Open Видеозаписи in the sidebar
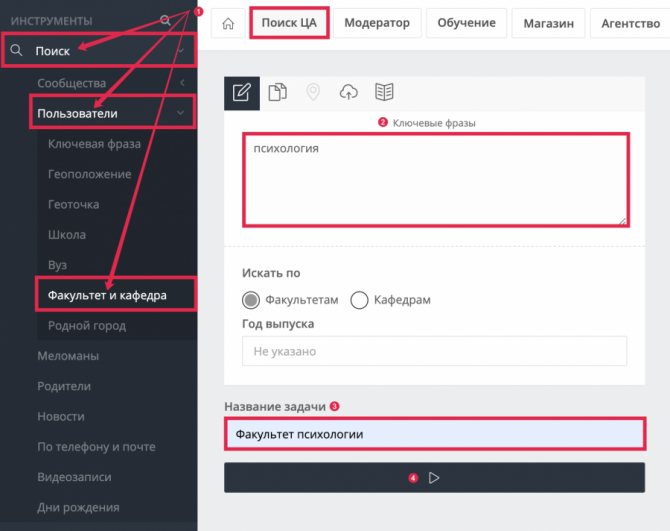670x531 pixels. [x=74, y=477]
